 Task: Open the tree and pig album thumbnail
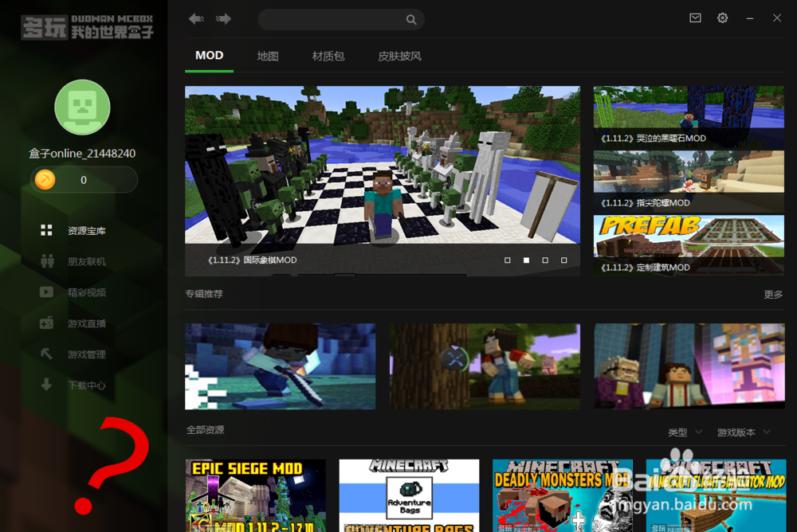tap(485, 366)
